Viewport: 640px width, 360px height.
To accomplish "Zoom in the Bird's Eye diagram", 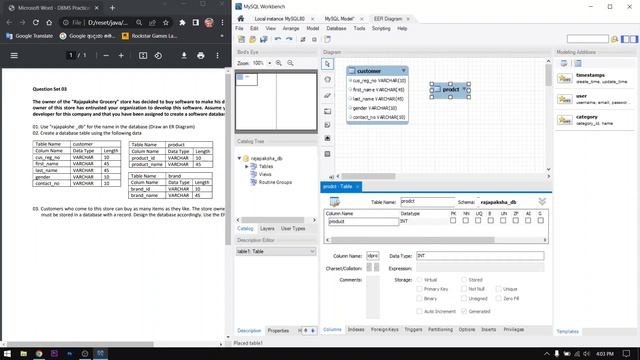I will 279,63.
